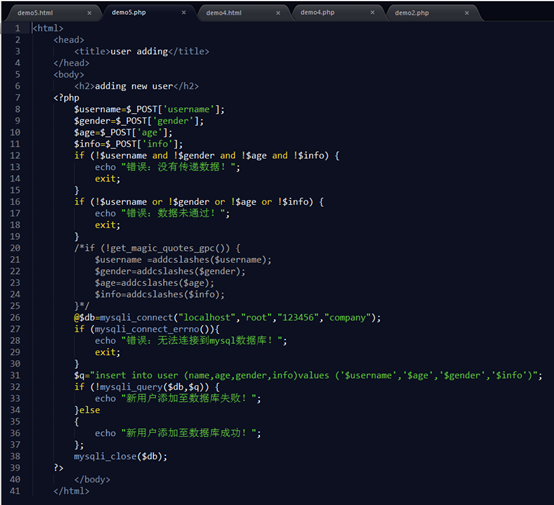554x505 pixels.
Task: Click echo "新用户添加至数据库失败!" line
Action: (x=178, y=399)
